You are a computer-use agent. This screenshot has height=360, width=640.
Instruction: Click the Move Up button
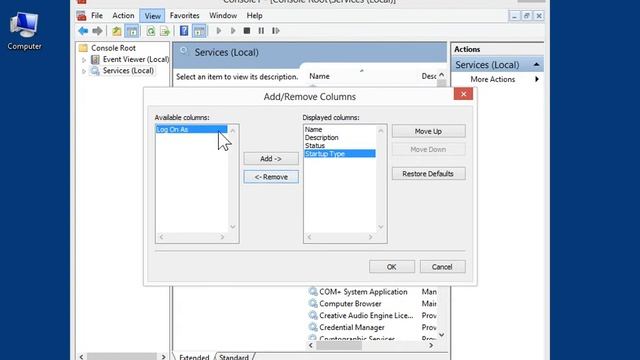428,131
